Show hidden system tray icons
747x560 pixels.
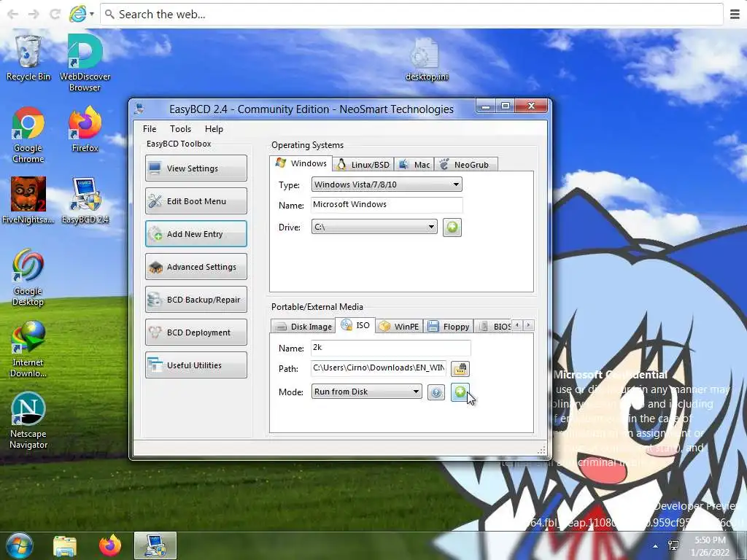coord(656,546)
